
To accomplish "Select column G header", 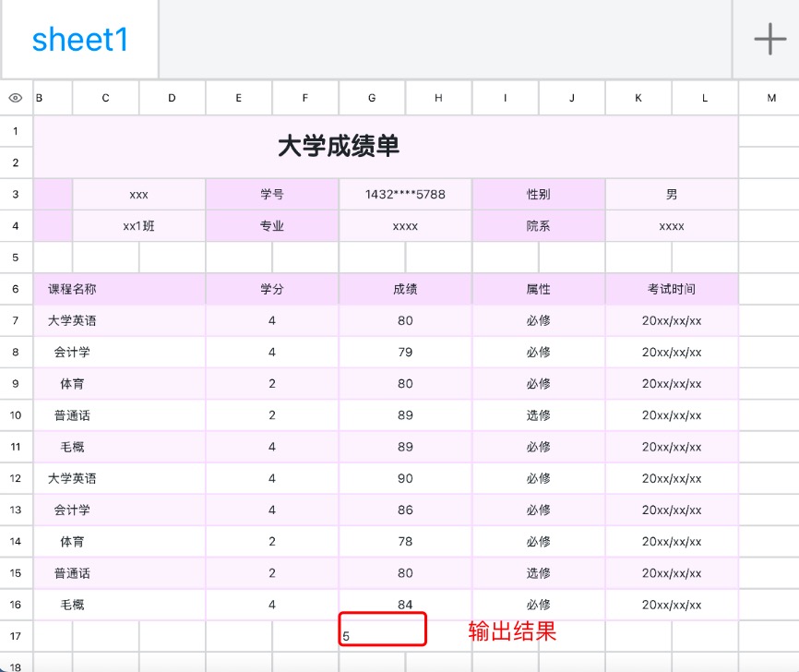I will click(372, 98).
